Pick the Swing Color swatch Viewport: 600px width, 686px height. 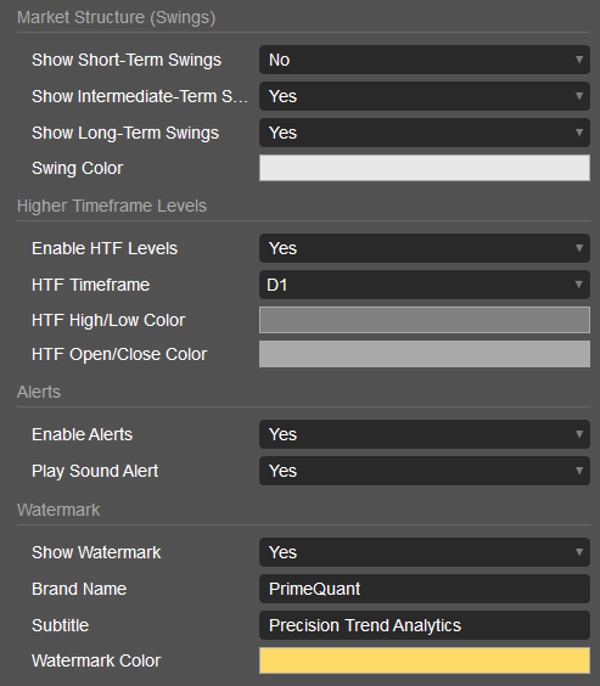(424, 168)
